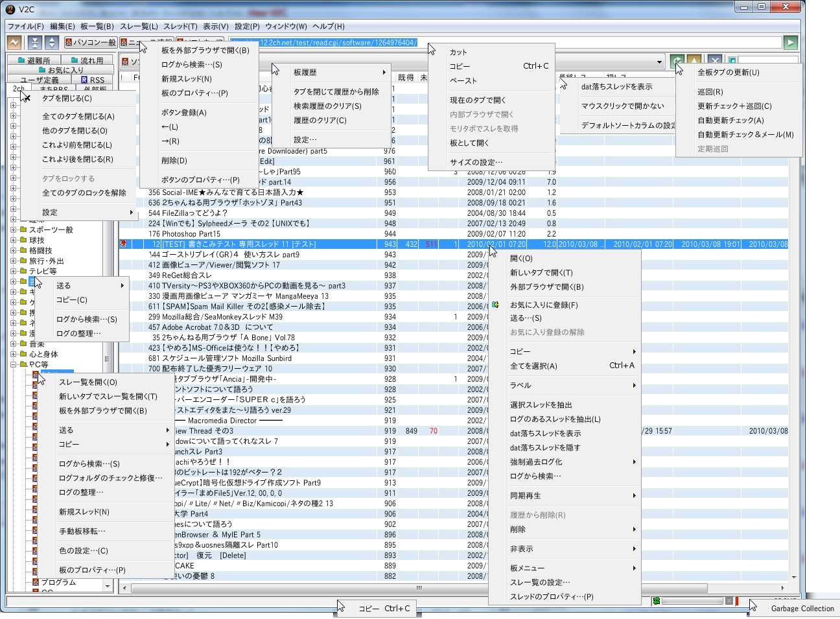Choose 'dat落ちスレッドを表示' in column header menu
840x619 pixels.
point(616,87)
